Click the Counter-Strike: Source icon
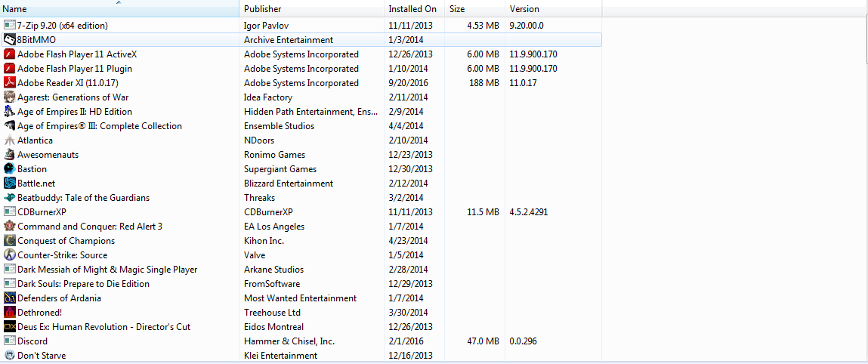The width and height of the screenshot is (868, 364). point(9,255)
